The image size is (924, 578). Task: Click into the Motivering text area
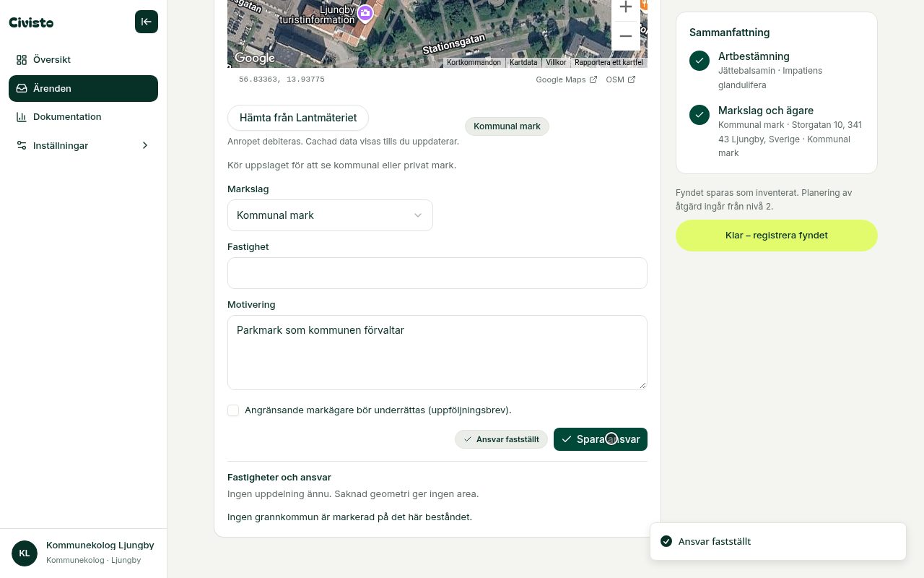point(437,353)
